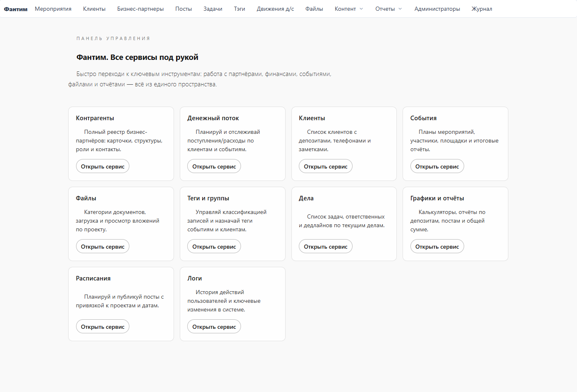The image size is (577, 392).
Task: Open the Администраторы page
Action: pyautogui.click(x=437, y=9)
